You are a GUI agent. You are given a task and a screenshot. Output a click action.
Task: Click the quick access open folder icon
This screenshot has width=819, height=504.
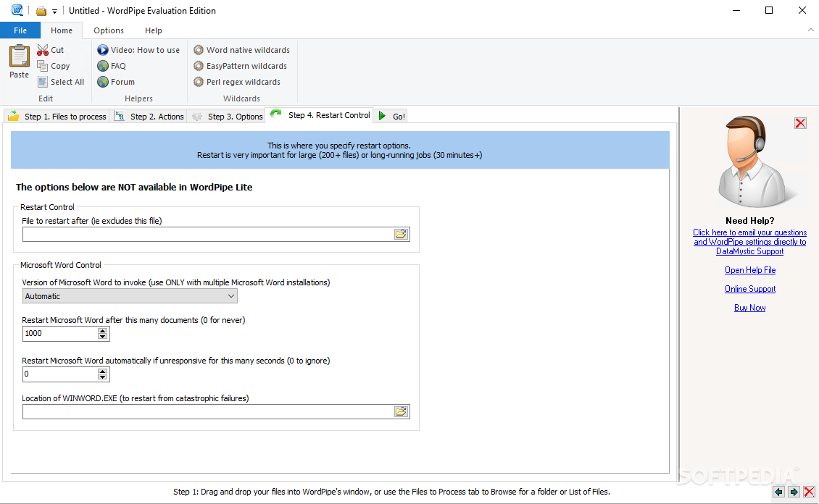[x=41, y=11]
